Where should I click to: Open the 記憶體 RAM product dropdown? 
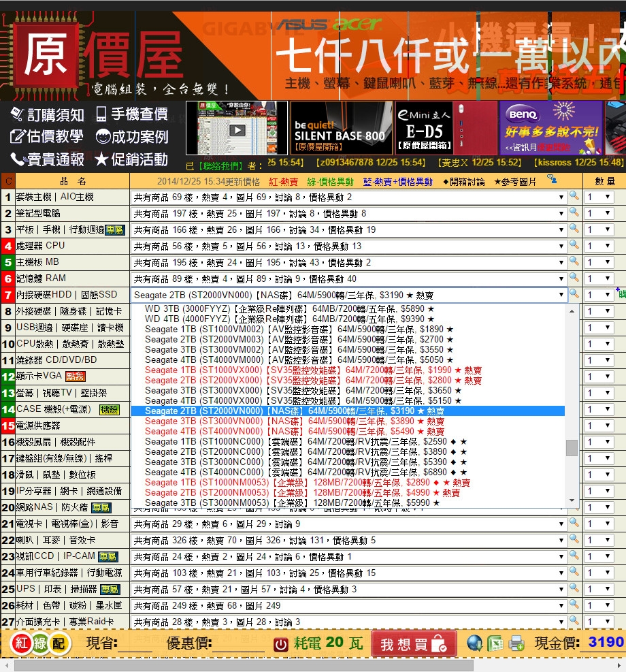(349, 278)
